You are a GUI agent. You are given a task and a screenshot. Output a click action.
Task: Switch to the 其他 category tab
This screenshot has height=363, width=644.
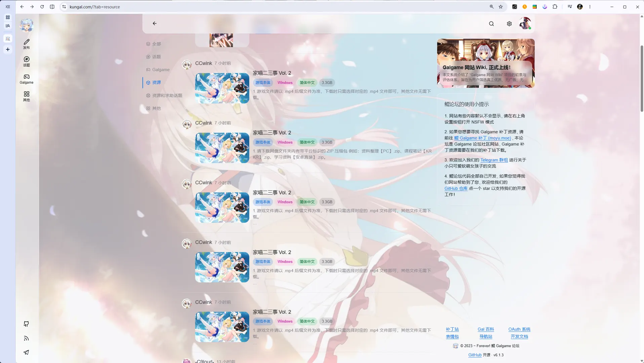point(154,108)
